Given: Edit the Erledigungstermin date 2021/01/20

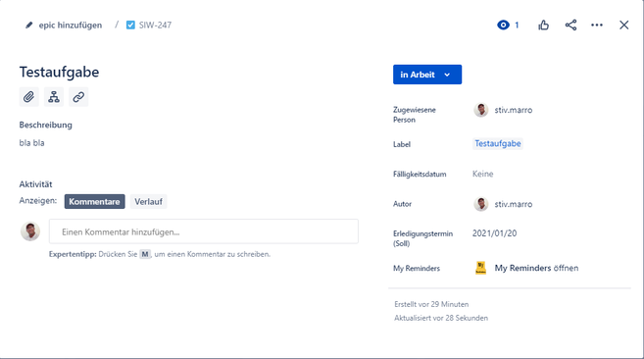Looking at the screenshot, I should [x=494, y=233].
